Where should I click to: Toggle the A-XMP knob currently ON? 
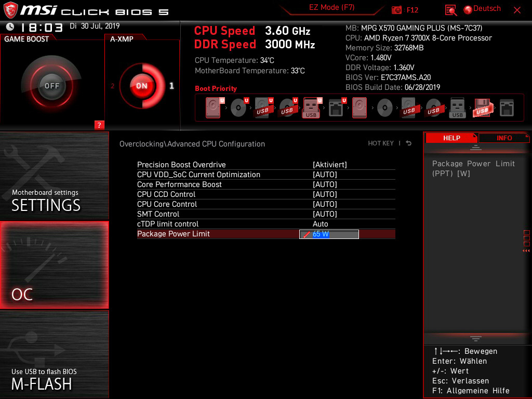click(x=142, y=86)
